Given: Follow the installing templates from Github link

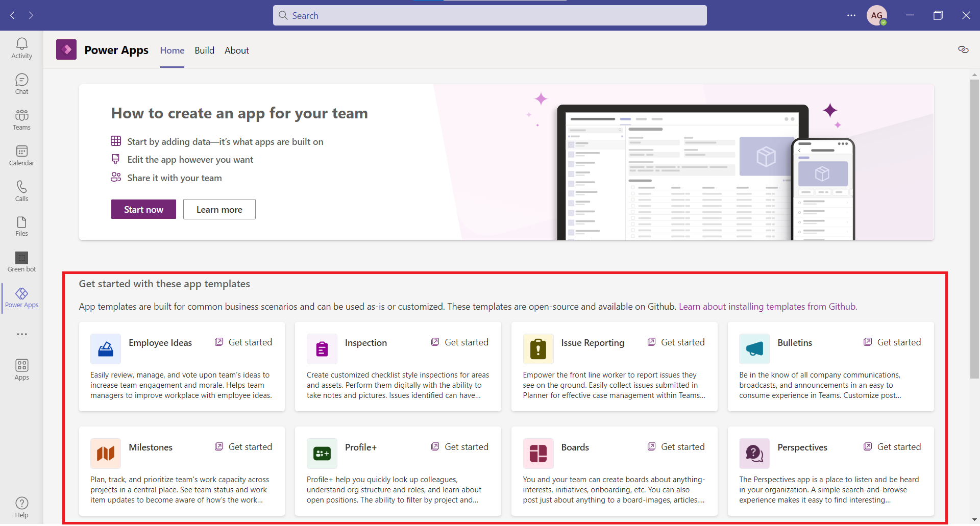Looking at the screenshot, I should pos(767,306).
